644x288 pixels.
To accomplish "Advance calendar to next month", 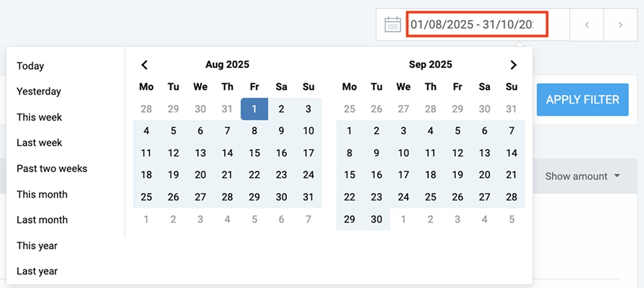I will click(x=513, y=65).
